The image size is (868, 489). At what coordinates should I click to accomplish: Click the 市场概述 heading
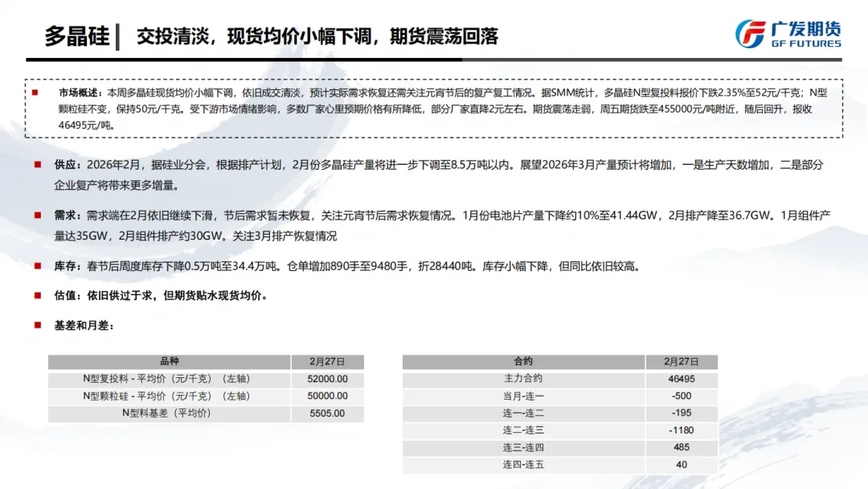80,93
